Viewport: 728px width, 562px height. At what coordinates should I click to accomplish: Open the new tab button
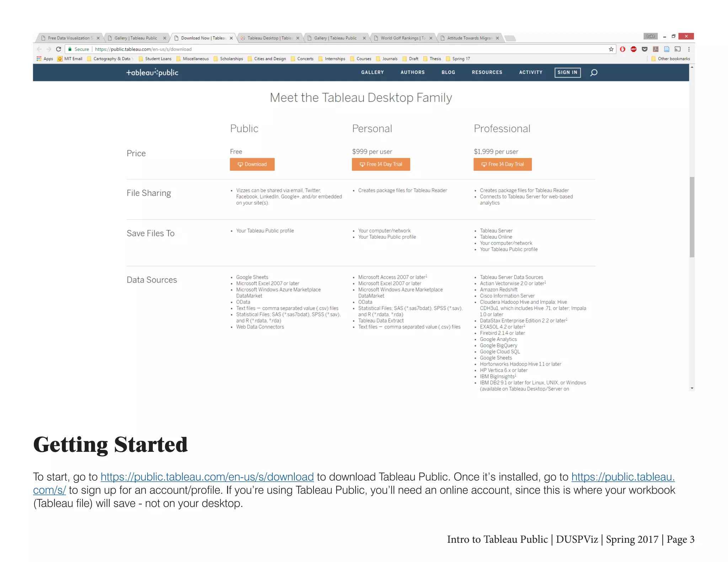(x=510, y=38)
